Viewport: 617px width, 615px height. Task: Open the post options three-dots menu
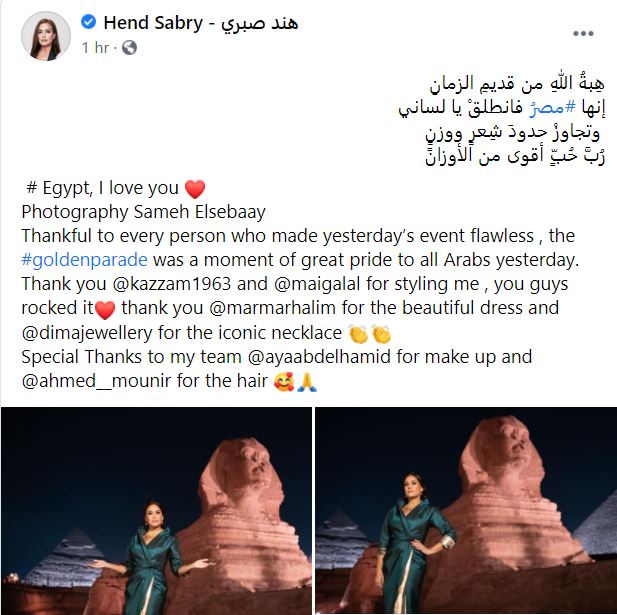583,34
